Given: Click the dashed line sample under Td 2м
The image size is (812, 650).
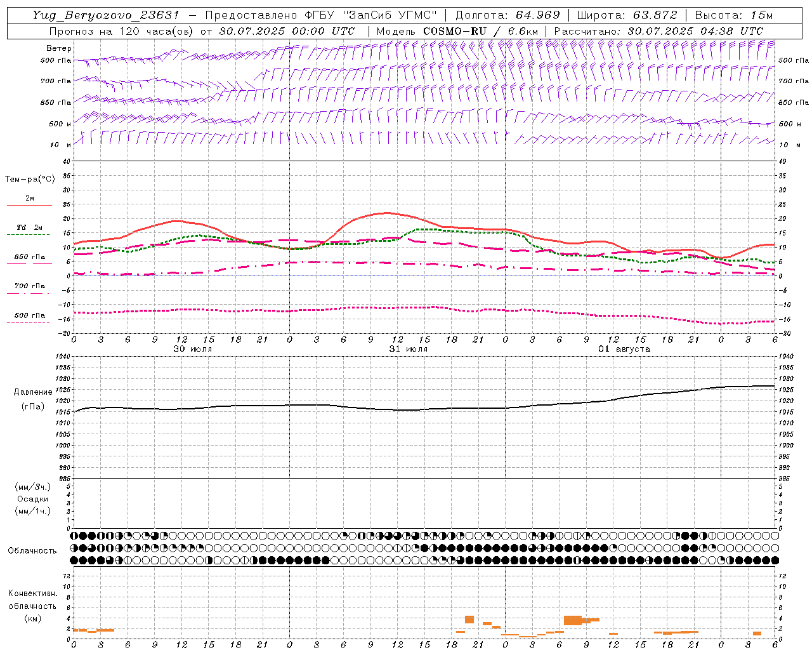Looking at the screenshot, I should [29, 235].
